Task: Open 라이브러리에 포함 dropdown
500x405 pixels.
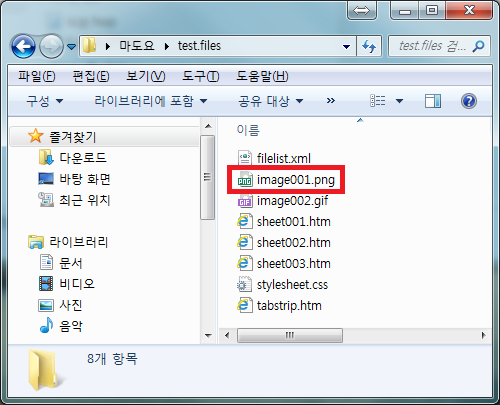Action: 151,101
